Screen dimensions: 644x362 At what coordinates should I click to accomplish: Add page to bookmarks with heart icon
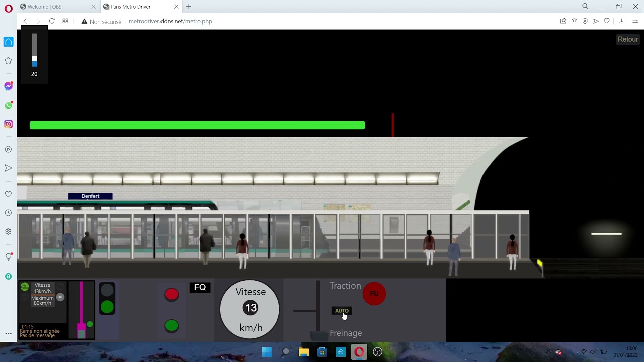point(607,21)
